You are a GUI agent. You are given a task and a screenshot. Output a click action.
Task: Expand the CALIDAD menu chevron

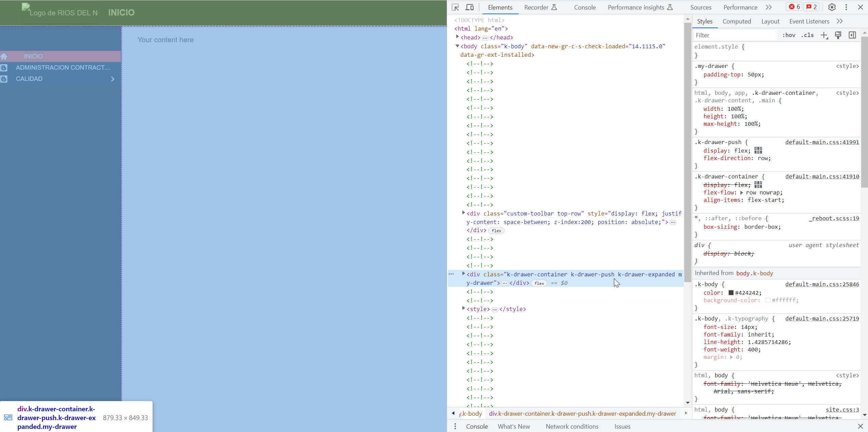click(x=113, y=79)
